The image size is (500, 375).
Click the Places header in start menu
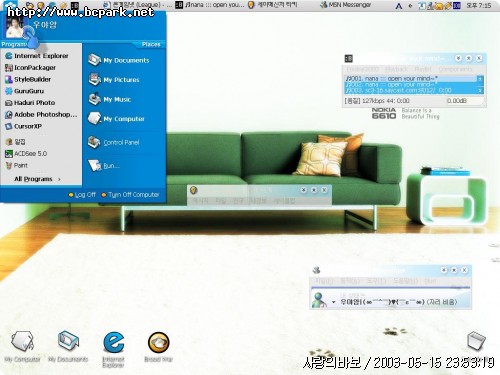[151, 44]
